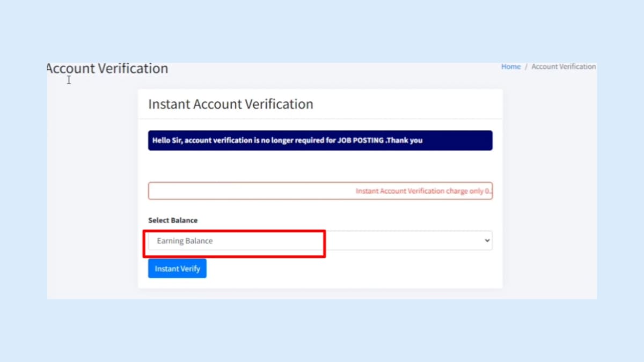Click the Instant Account Verification card heading
This screenshot has width=644, height=362.
click(231, 104)
